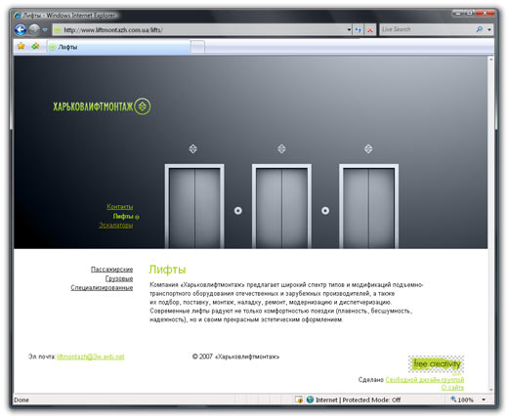Click the Internet Explorer title bar icon
Image resolution: width=508 pixels, height=420 pixels.
18,15
